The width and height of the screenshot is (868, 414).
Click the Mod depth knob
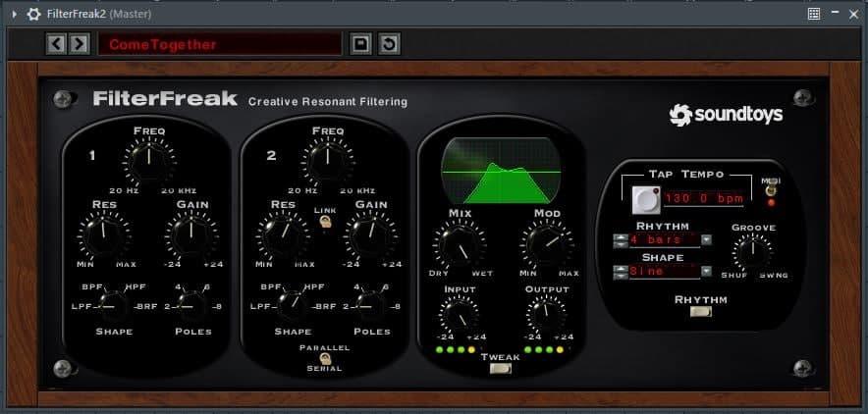click(x=546, y=243)
